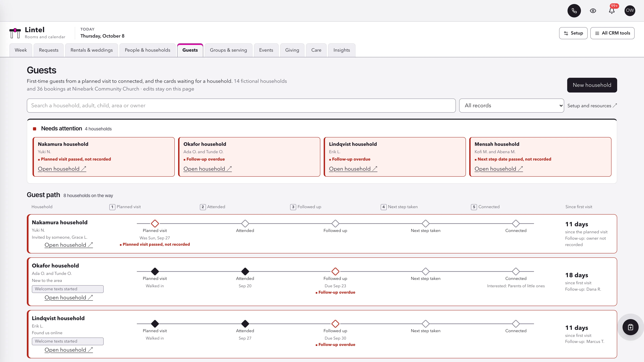This screenshot has height=362, width=644.
Task: View the Insights tab
Action: [x=341, y=50]
